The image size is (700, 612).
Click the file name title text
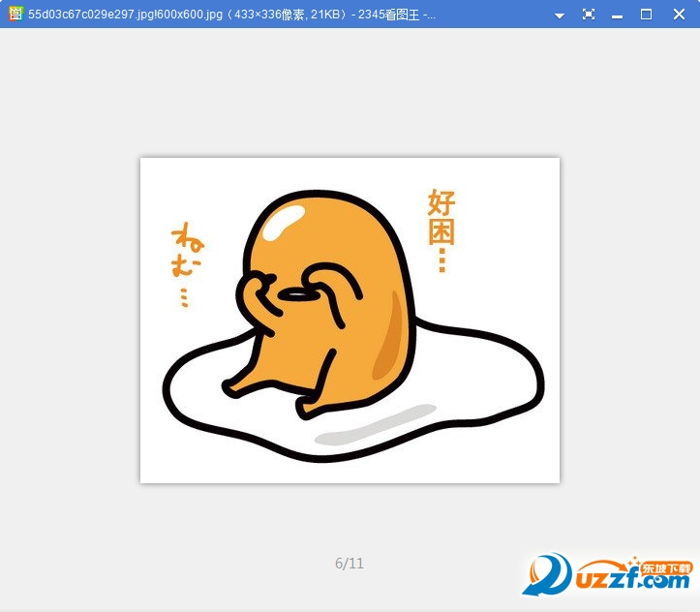tap(231, 15)
